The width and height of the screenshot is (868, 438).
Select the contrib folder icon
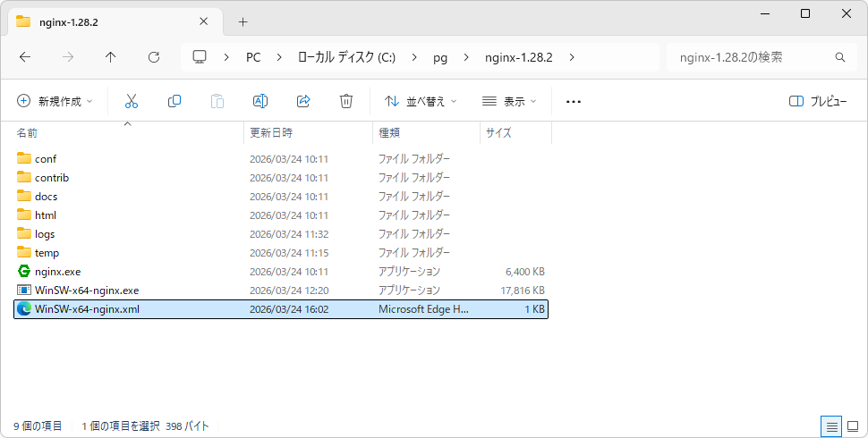click(x=24, y=177)
